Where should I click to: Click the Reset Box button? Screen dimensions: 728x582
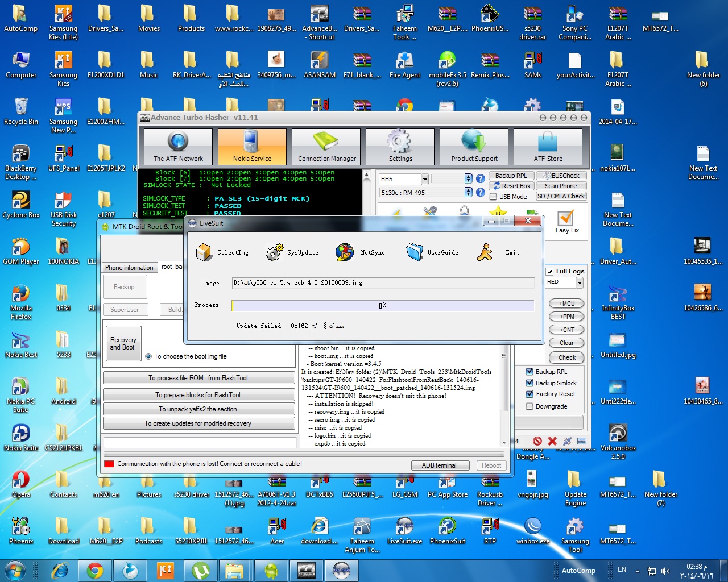click(x=511, y=186)
